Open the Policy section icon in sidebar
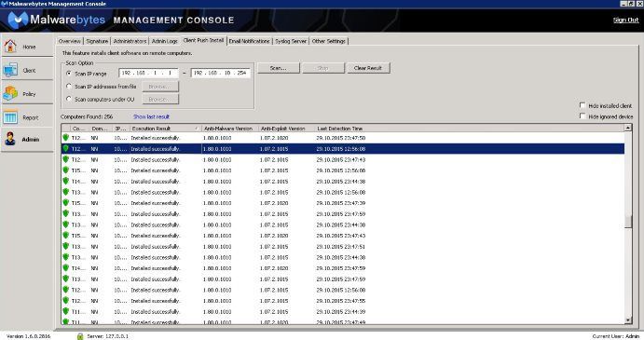 10,94
